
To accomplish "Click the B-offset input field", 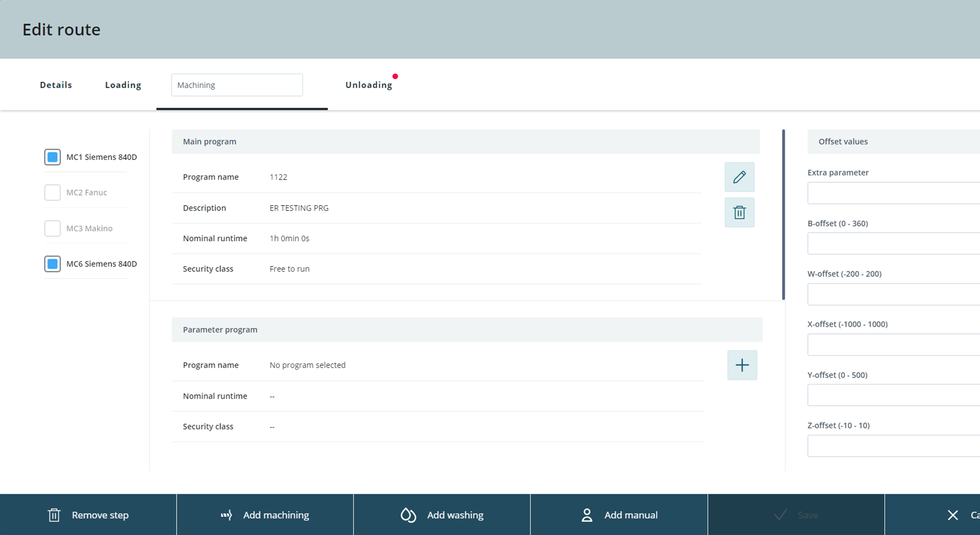I will (x=893, y=243).
